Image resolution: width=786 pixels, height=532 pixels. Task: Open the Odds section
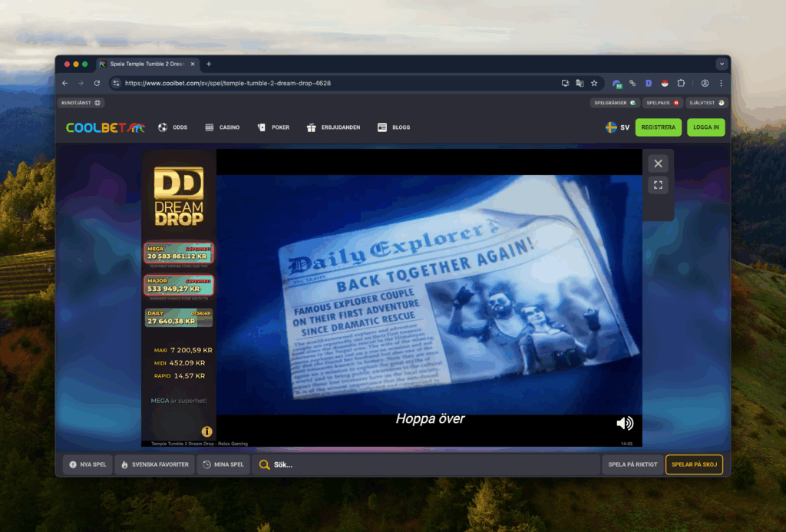point(173,127)
